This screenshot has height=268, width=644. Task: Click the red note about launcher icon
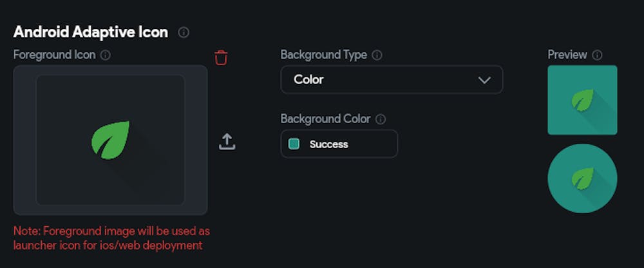(111, 238)
